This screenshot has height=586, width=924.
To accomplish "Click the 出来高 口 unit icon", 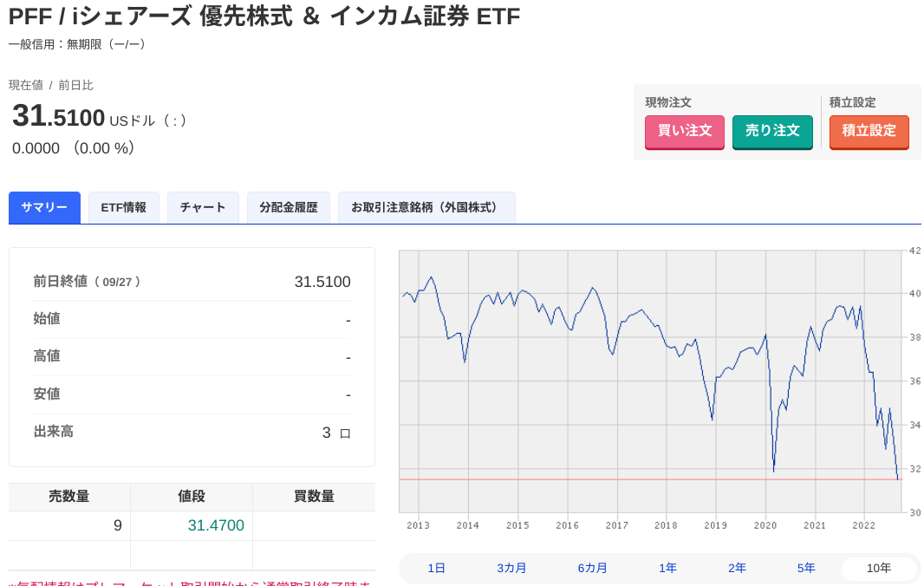I will 345,434.
